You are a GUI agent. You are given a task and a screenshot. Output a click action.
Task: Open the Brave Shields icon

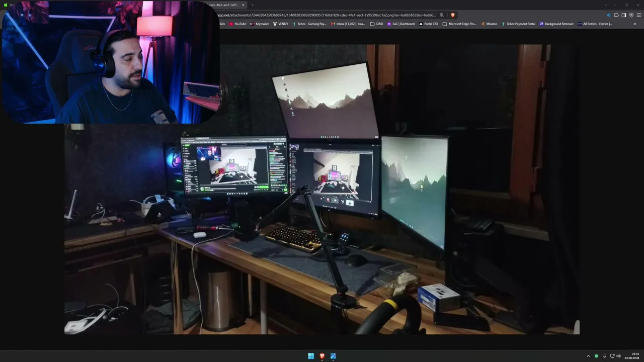pos(453,15)
